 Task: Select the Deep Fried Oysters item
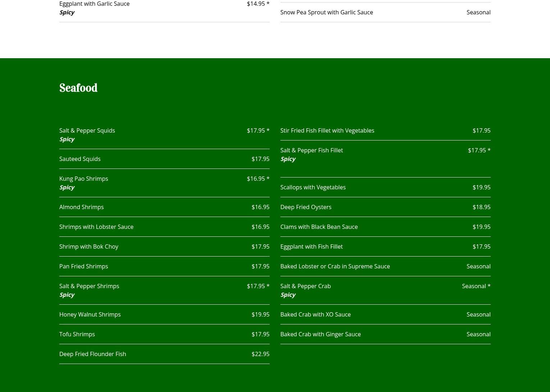(x=306, y=207)
